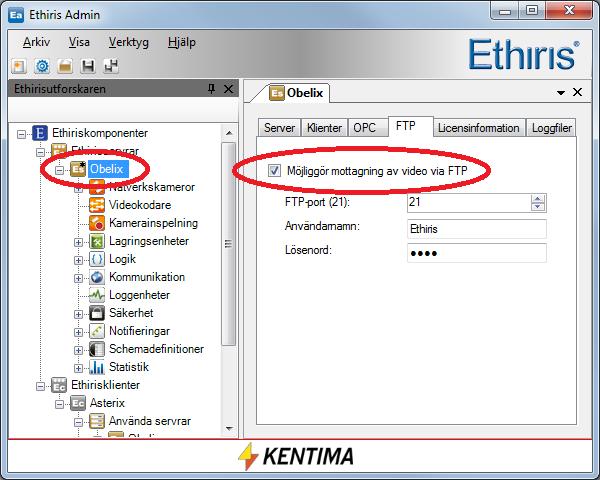Image resolution: width=600 pixels, height=480 pixels.
Task: Click the FTP-port number field
Action: click(x=469, y=202)
